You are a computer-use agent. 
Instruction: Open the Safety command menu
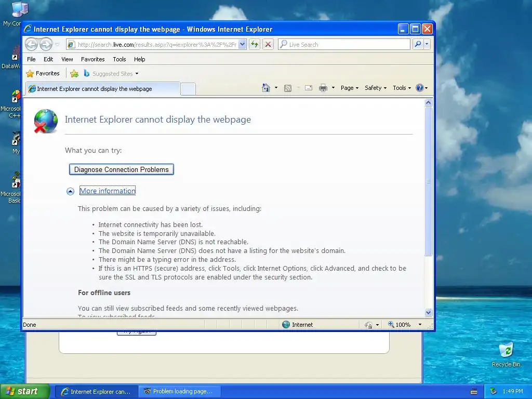376,88
